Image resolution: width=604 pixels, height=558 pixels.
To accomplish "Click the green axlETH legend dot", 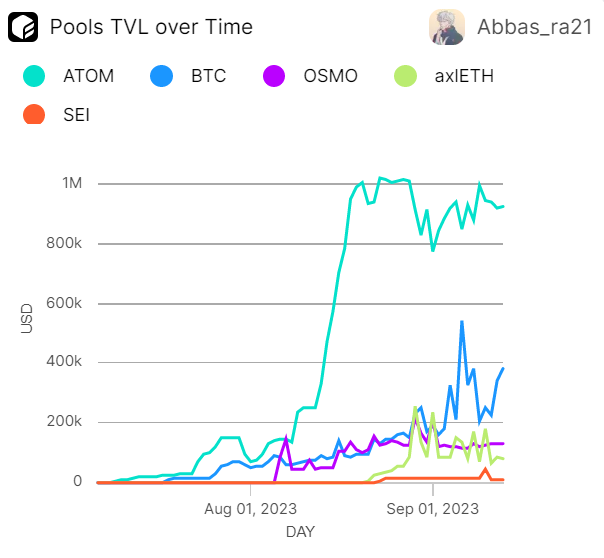I will click(x=407, y=75).
